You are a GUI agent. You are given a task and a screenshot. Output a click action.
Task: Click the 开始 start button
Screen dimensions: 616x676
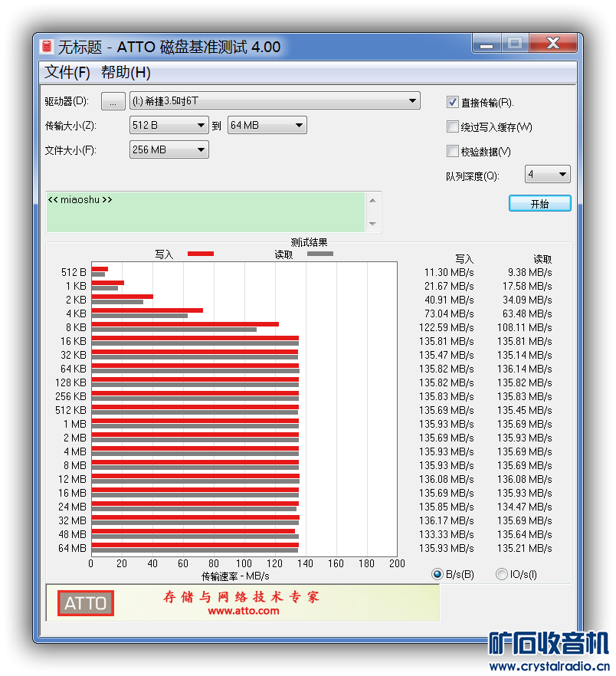(x=539, y=204)
